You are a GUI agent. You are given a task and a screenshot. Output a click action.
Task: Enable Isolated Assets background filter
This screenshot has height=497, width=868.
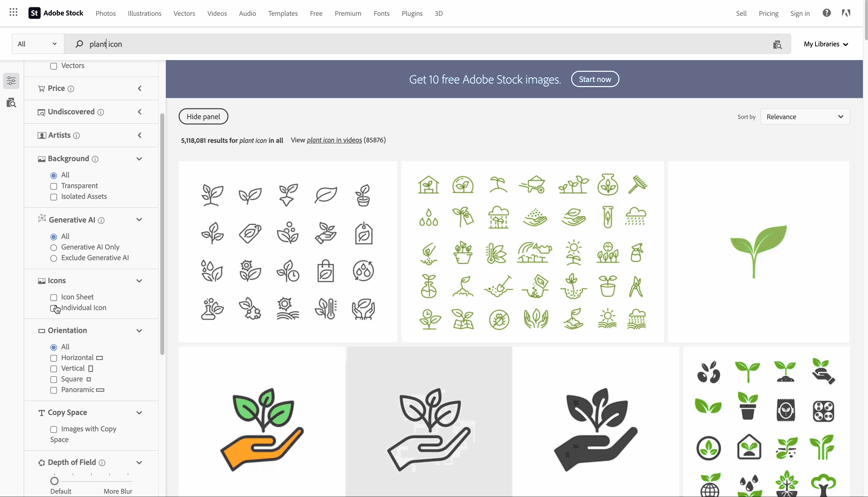pyautogui.click(x=54, y=197)
